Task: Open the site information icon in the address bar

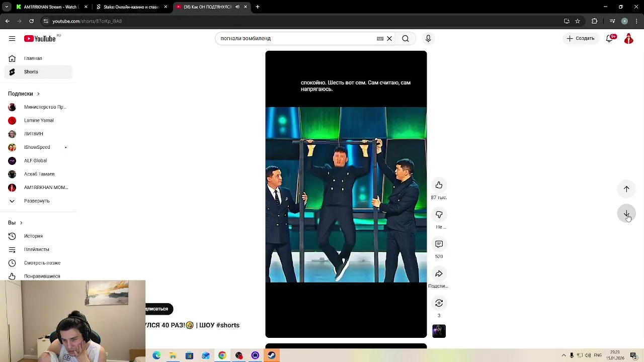Action: [x=46, y=21]
